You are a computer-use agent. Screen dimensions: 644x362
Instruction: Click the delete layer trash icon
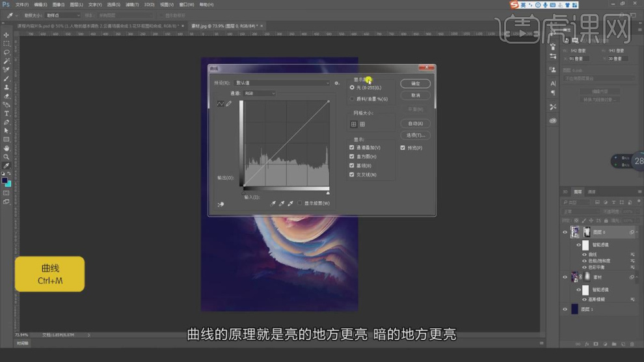point(632,344)
